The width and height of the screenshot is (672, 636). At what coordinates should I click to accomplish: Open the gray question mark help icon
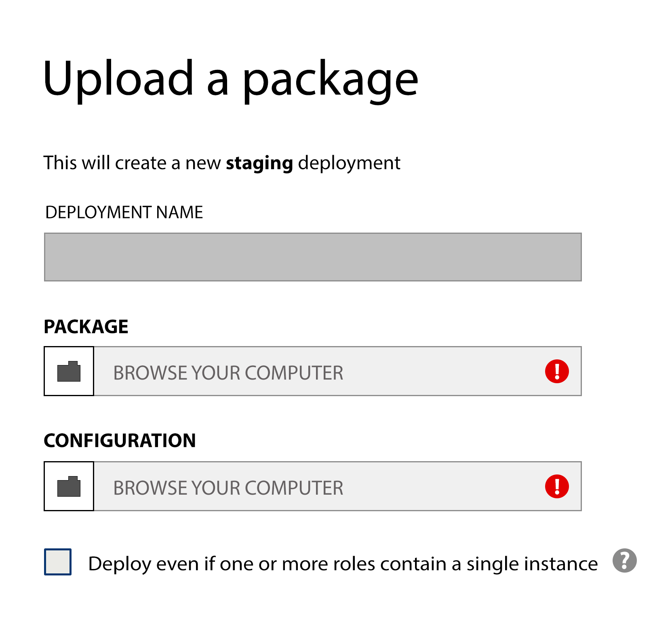tap(624, 560)
